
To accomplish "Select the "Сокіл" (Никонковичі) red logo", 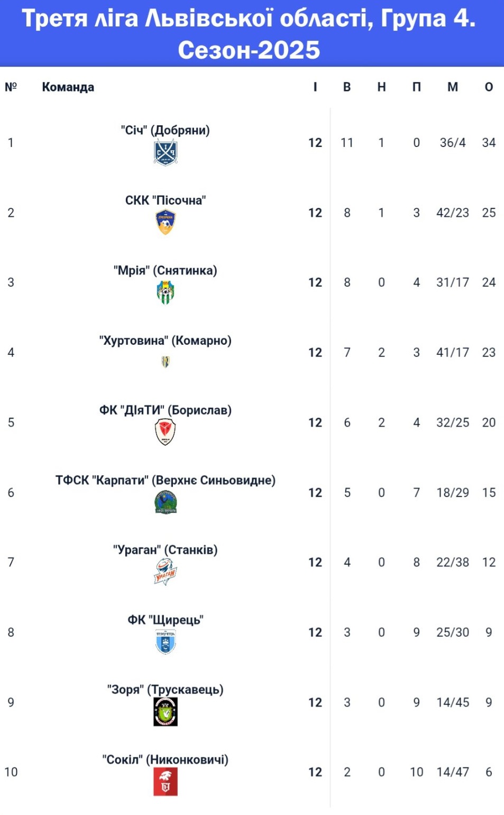I will point(166,782).
